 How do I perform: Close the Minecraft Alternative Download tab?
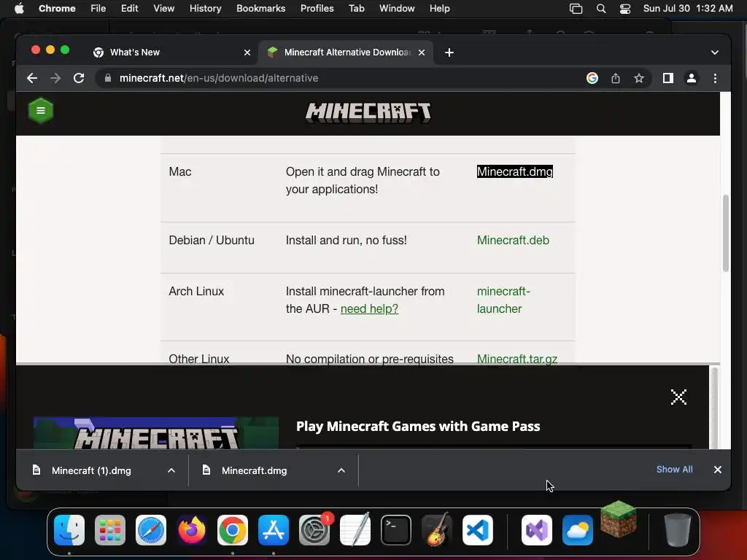(422, 52)
